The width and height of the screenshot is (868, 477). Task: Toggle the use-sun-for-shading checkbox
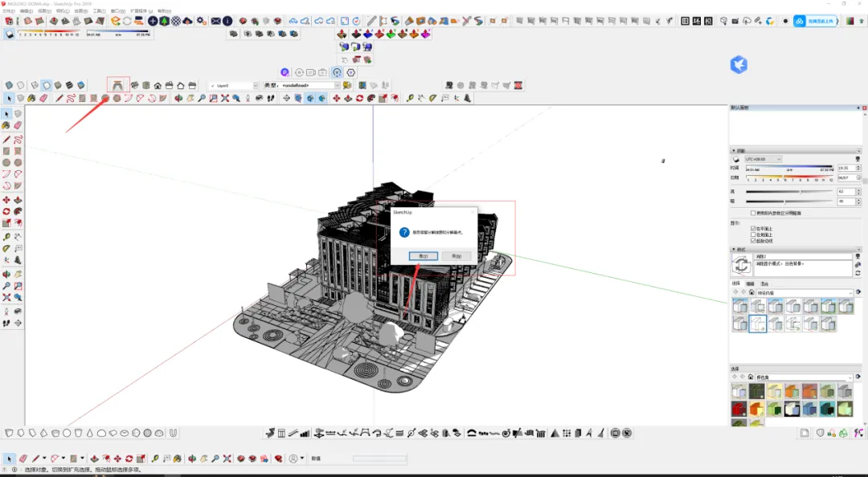point(753,213)
